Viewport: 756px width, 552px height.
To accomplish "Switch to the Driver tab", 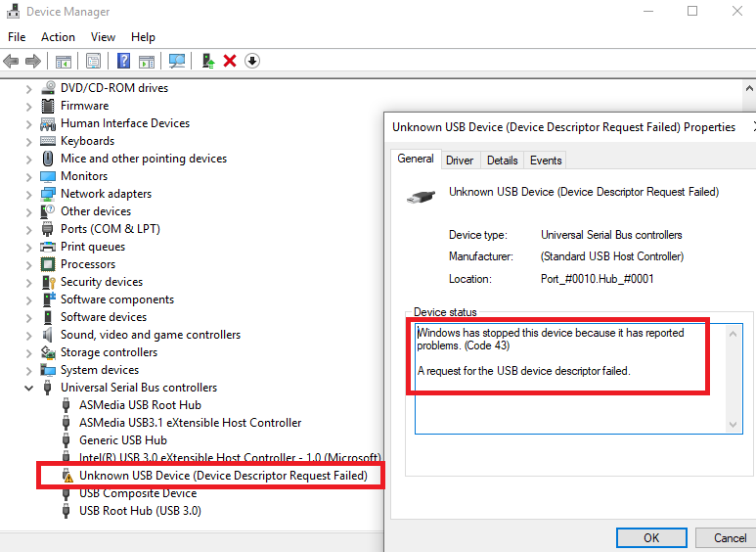I will click(x=460, y=161).
